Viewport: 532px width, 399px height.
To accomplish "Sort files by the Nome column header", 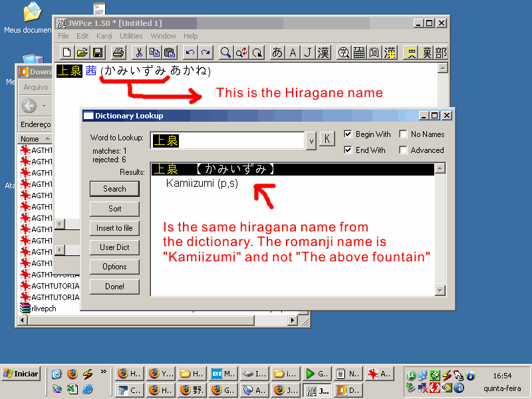I will click(x=35, y=139).
